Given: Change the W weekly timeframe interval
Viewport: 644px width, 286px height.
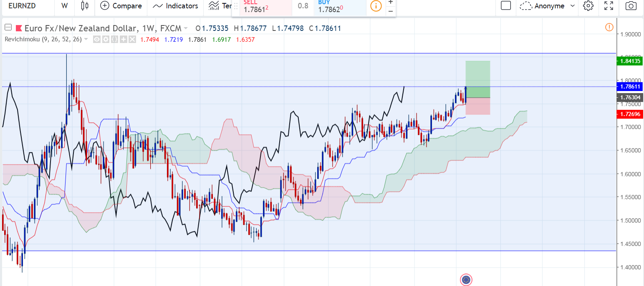Looking at the screenshot, I should tap(64, 6).
